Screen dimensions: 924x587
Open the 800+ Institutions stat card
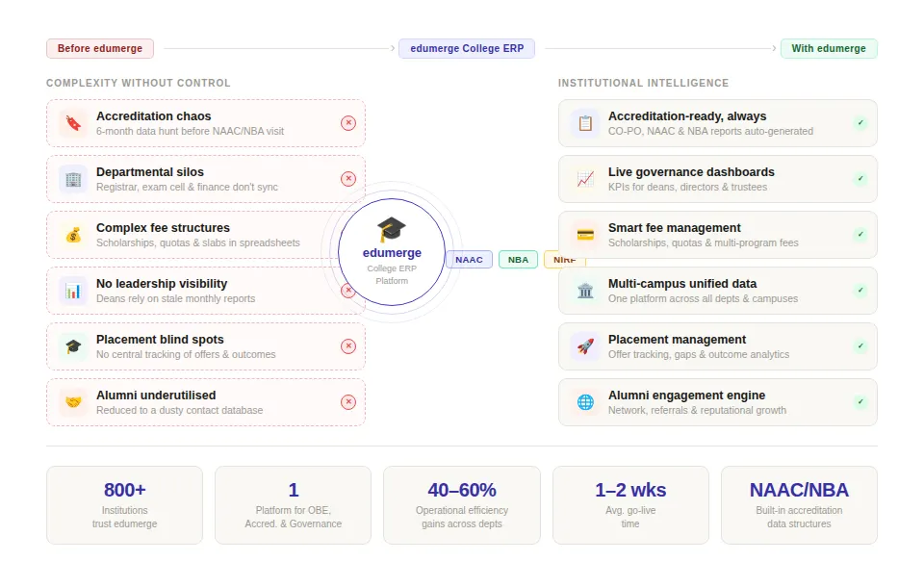click(x=124, y=505)
